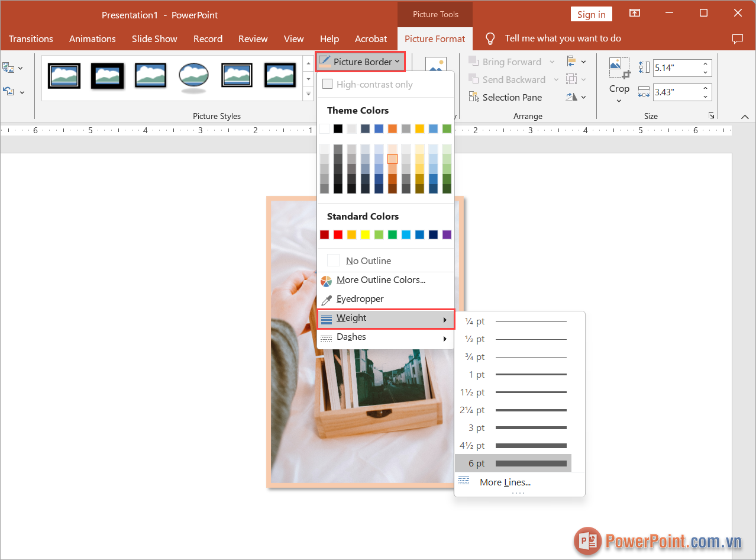Set border weight to 3 pt

tap(513, 428)
